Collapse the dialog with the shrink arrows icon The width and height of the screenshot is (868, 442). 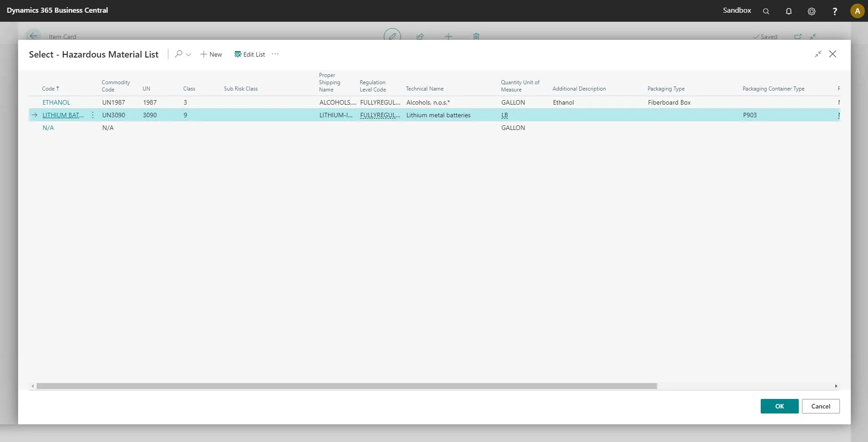coord(818,54)
